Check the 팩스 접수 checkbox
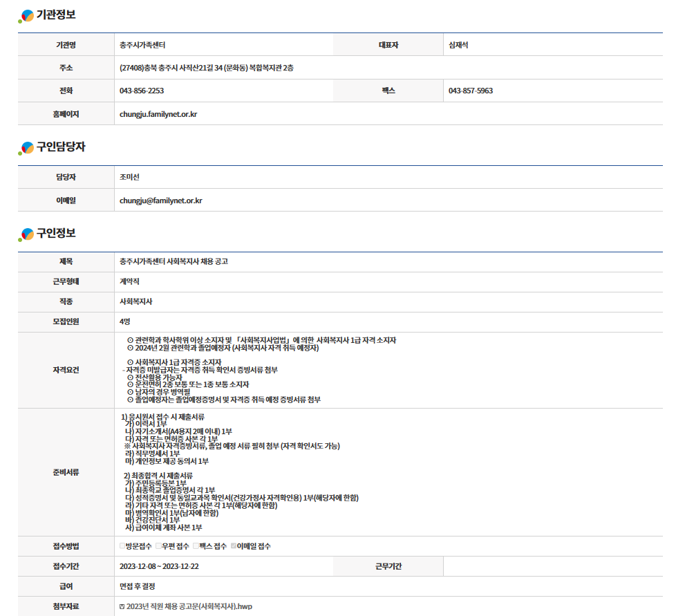The image size is (685, 616). [x=196, y=546]
